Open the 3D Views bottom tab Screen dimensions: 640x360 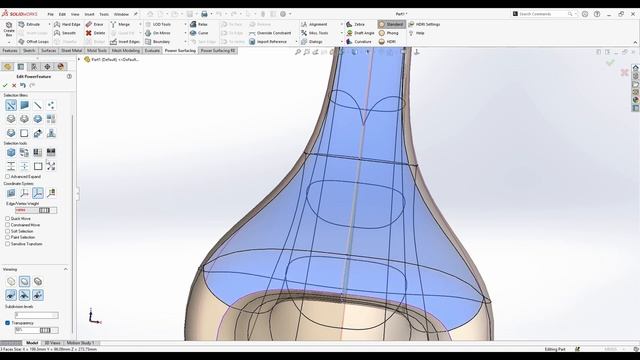pos(52,343)
